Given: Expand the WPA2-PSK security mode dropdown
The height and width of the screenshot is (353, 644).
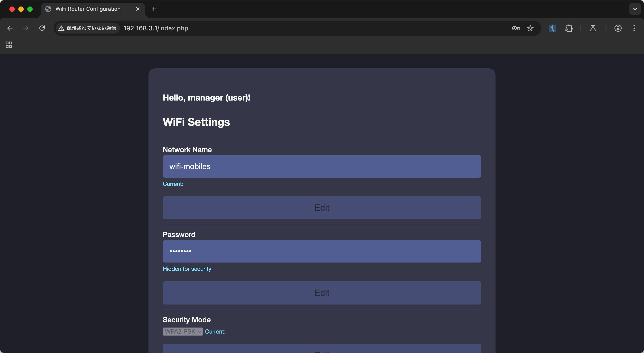Looking at the screenshot, I should tap(183, 332).
